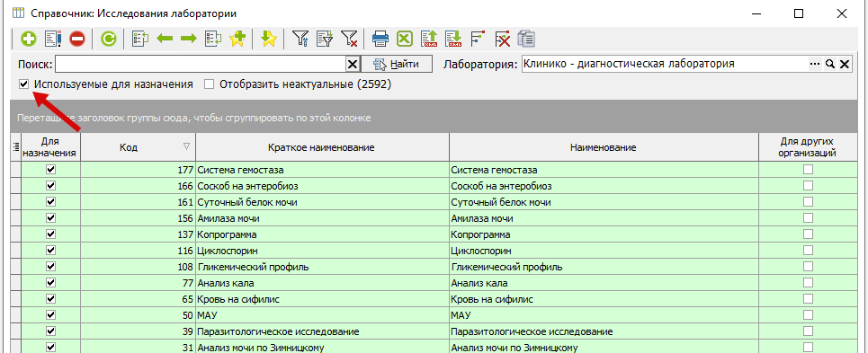Select Анализ кала in Наименование column
This screenshot has height=353, width=868.
click(x=604, y=283)
